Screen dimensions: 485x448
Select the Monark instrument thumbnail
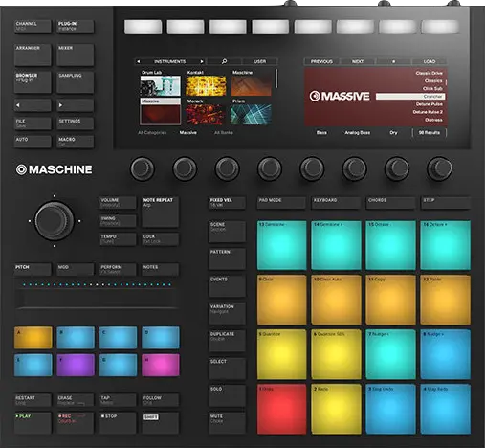206,111
